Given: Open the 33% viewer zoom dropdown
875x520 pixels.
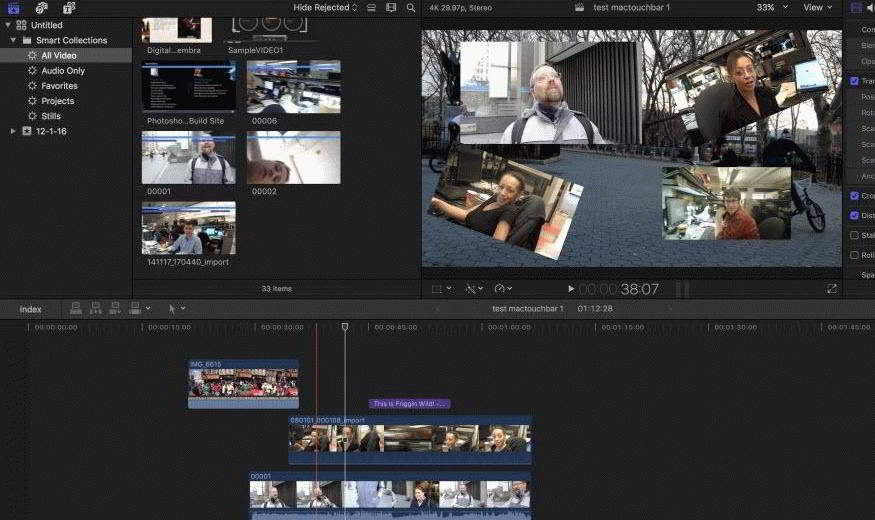Looking at the screenshot, I should 770,8.
